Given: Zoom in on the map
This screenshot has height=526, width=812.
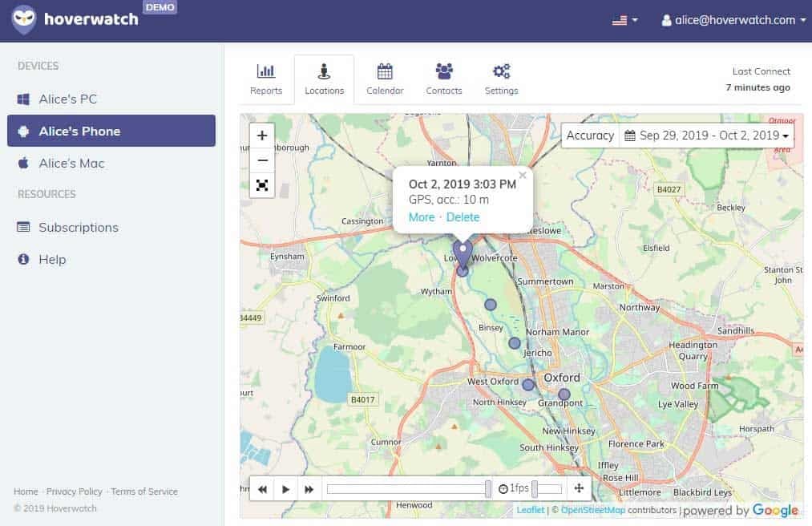Looking at the screenshot, I should [x=262, y=136].
